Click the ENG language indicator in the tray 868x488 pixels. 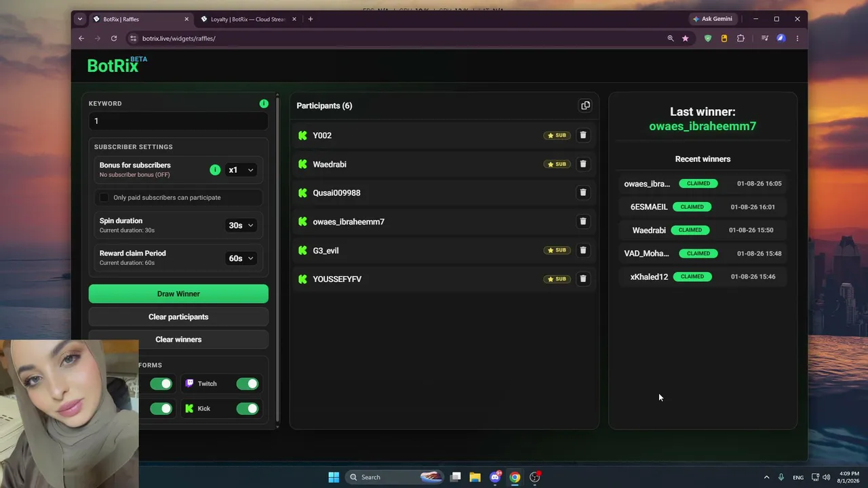coord(798,477)
